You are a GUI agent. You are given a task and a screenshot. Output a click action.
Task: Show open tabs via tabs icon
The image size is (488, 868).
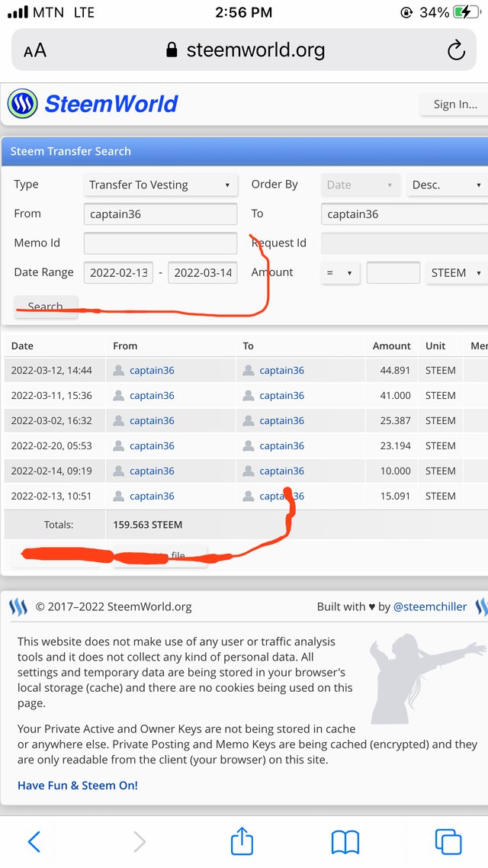click(x=448, y=841)
